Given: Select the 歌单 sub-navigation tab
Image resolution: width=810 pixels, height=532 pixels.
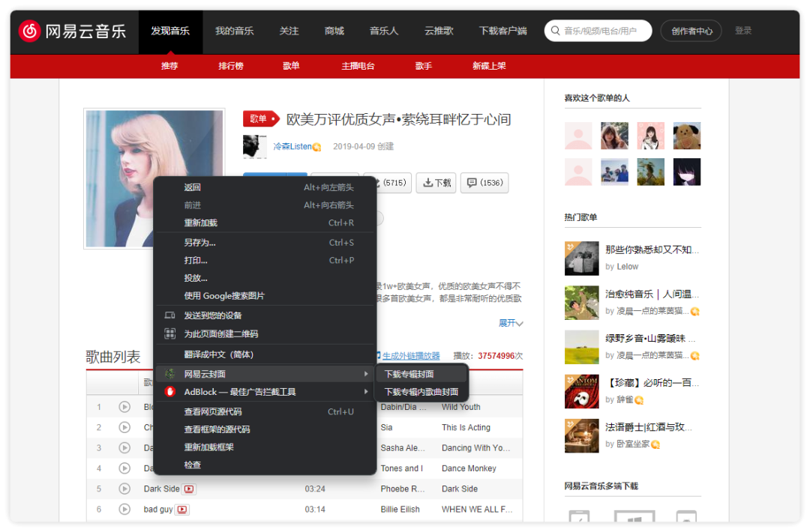Looking at the screenshot, I should pyautogui.click(x=291, y=66).
